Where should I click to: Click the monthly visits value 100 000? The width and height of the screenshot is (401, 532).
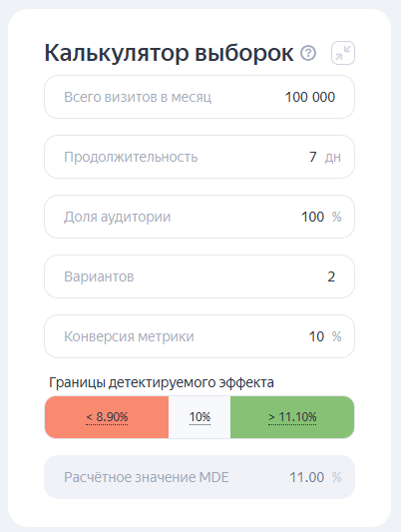(x=310, y=97)
